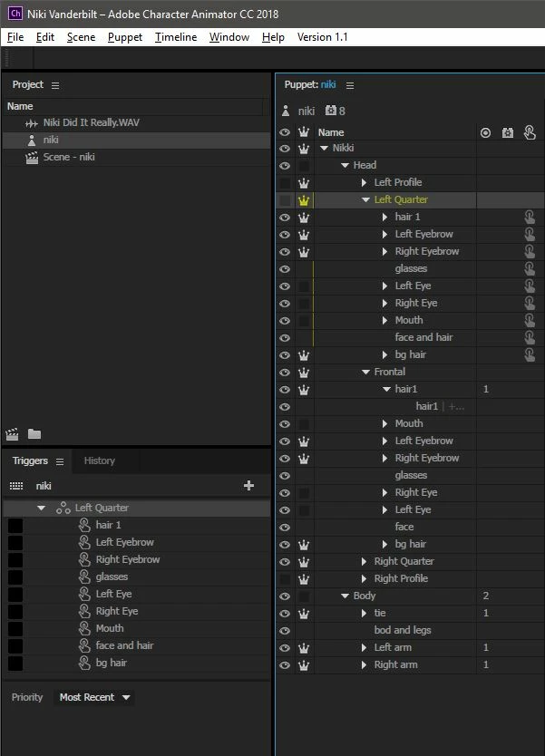Screen dimensions: 545x756
Task: Click the trigger key box for bg hair
Action: tap(15, 664)
